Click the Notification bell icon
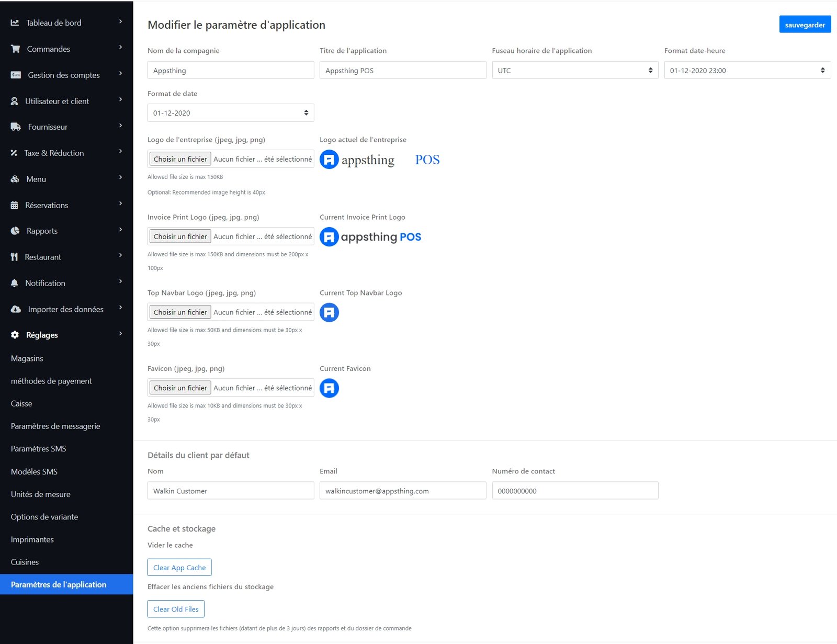This screenshot has width=837, height=644. [x=15, y=283]
